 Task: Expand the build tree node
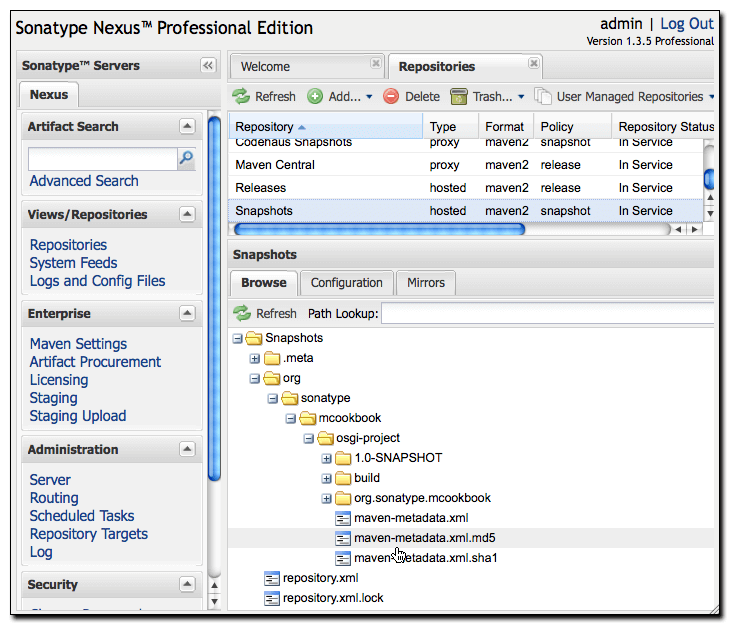pos(326,479)
